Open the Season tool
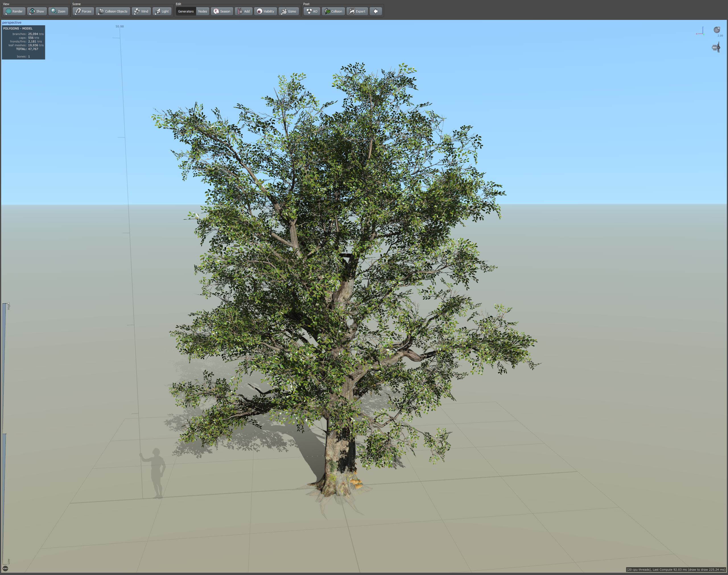 [222, 11]
